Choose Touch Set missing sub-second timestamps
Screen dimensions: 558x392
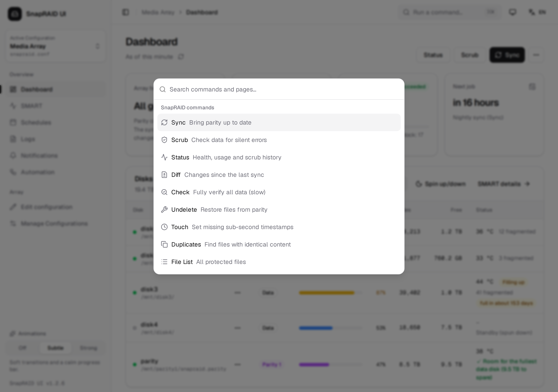point(279,227)
